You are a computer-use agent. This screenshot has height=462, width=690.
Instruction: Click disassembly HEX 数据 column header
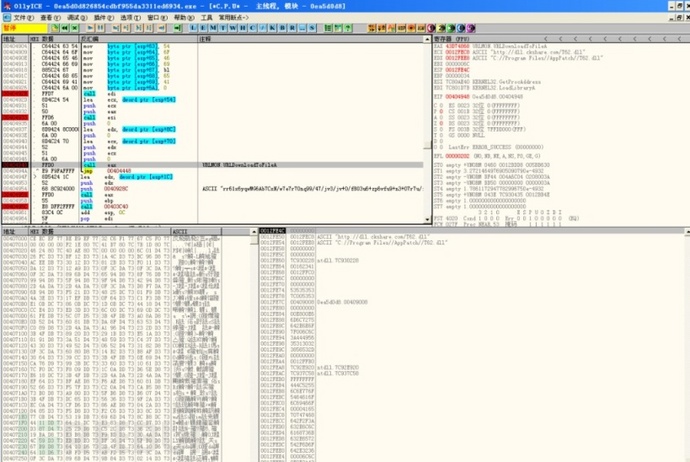pyautogui.click(x=54, y=39)
